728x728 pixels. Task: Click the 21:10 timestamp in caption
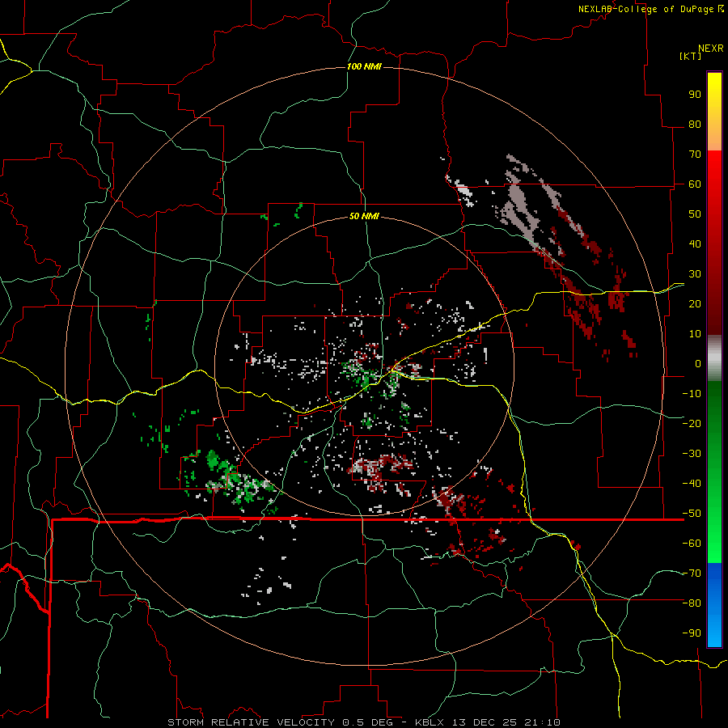click(x=542, y=722)
